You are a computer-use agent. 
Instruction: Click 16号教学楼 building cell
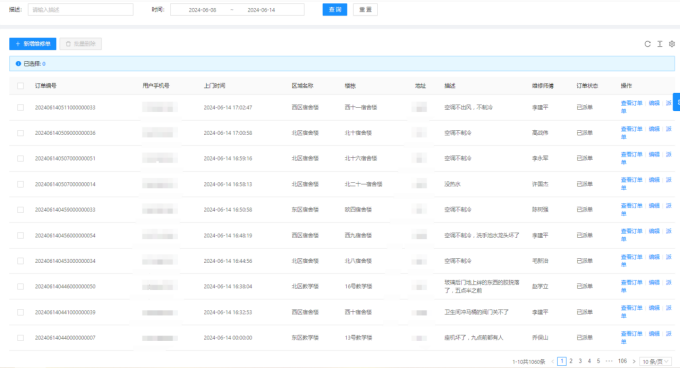click(x=358, y=287)
